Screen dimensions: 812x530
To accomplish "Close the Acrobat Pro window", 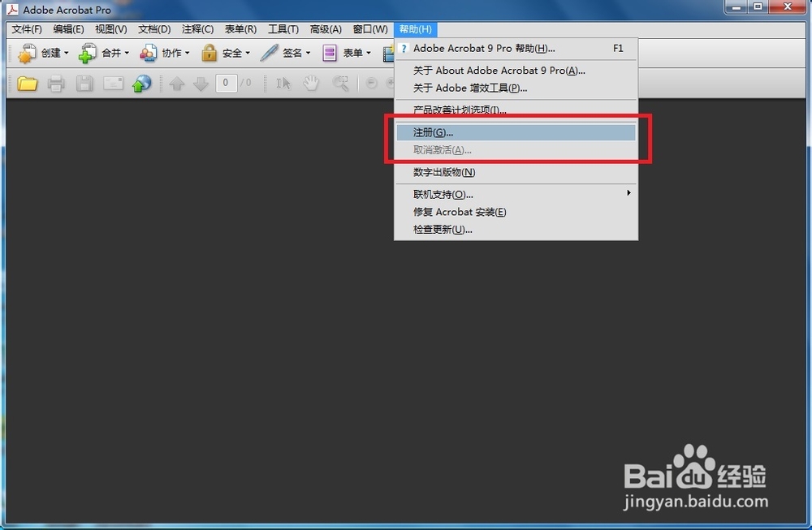I will pyautogui.click(x=788, y=6).
